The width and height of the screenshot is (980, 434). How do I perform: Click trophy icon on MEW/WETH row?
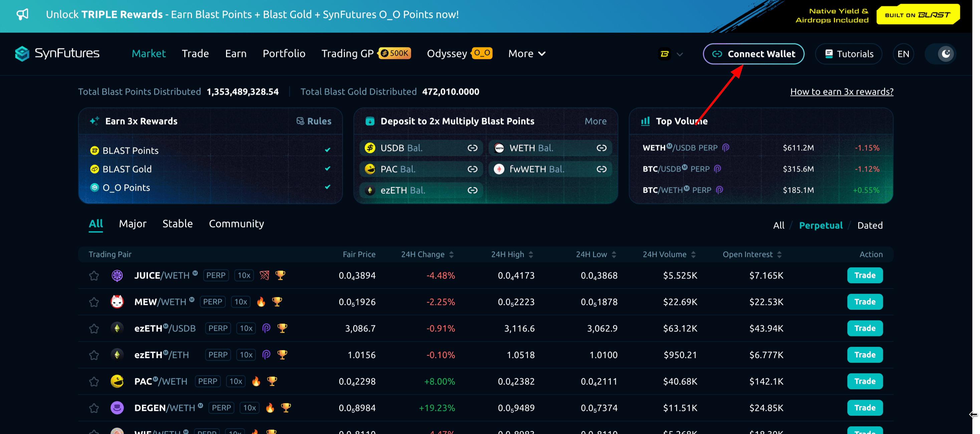click(277, 301)
